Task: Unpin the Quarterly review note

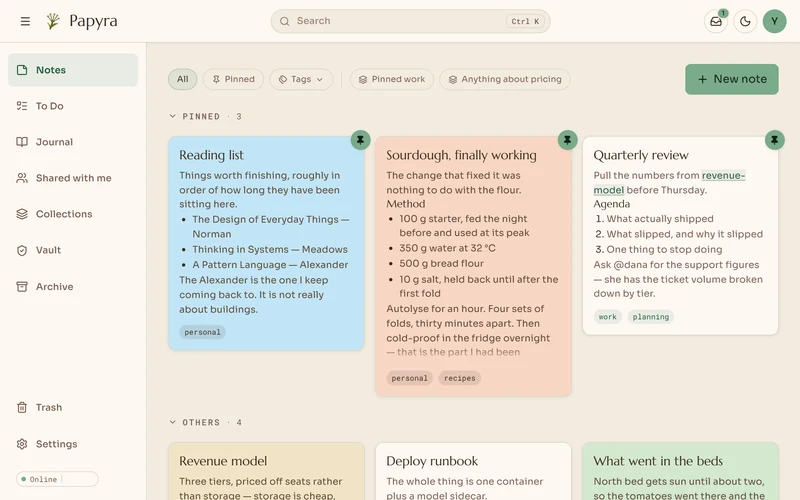Action: [x=774, y=140]
